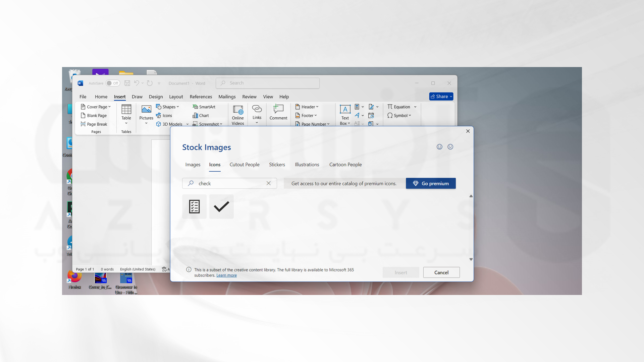Switch to Stickers tab in dialog
The image size is (644, 362).
(277, 164)
